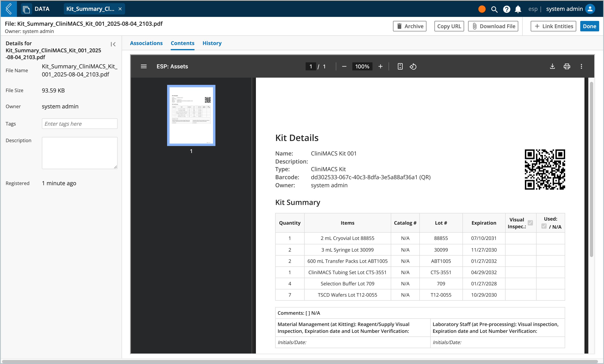This screenshot has width=604, height=364.
Task: Toggle the PDF viewer sidebar menu
Action: [x=144, y=66]
